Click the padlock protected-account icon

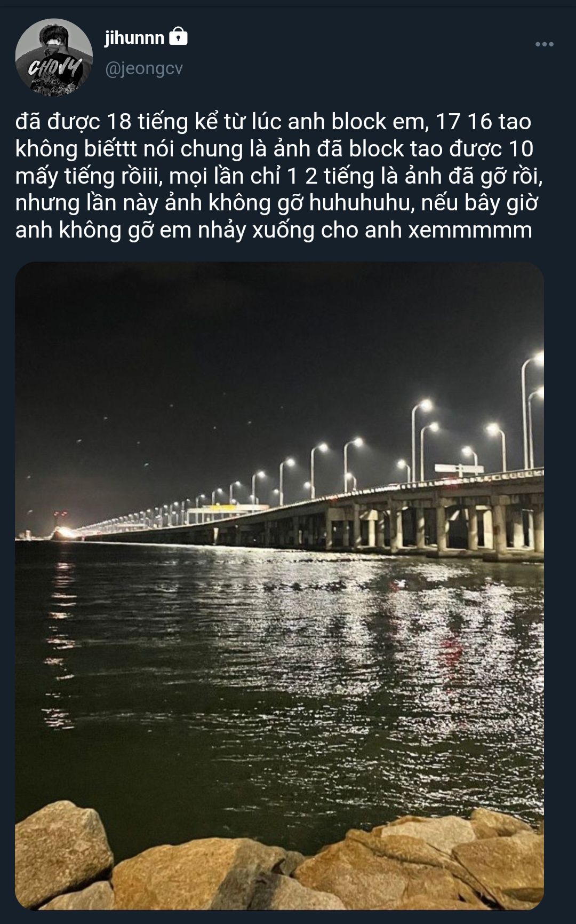pyautogui.click(x=178, y=37)
